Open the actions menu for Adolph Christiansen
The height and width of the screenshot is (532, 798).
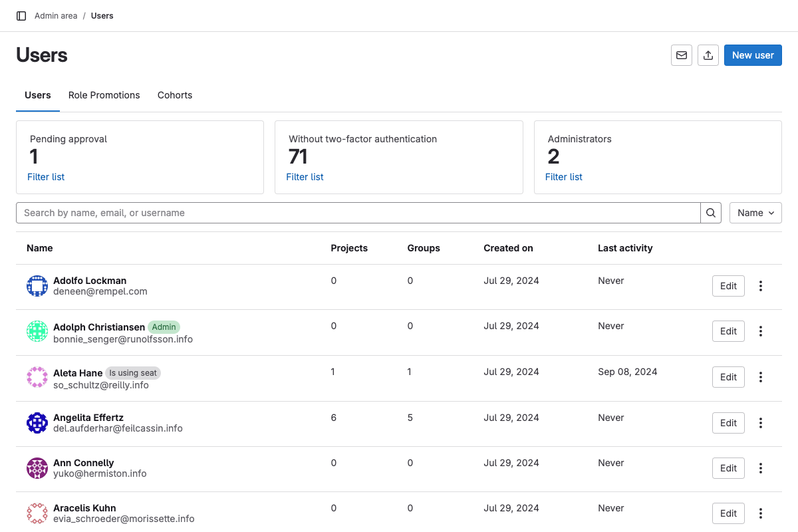760,331
